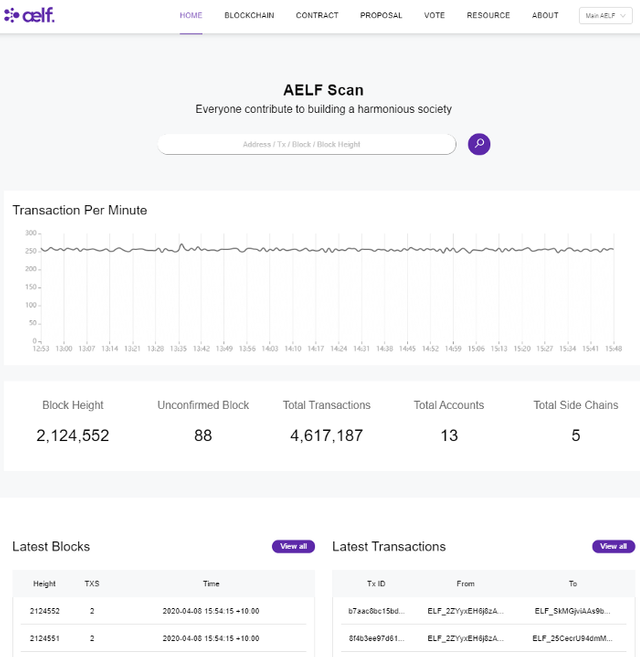This screenshot has width=640, height=657.
Task: Open the ABOUT menu item
Action: tap(545, 16)
